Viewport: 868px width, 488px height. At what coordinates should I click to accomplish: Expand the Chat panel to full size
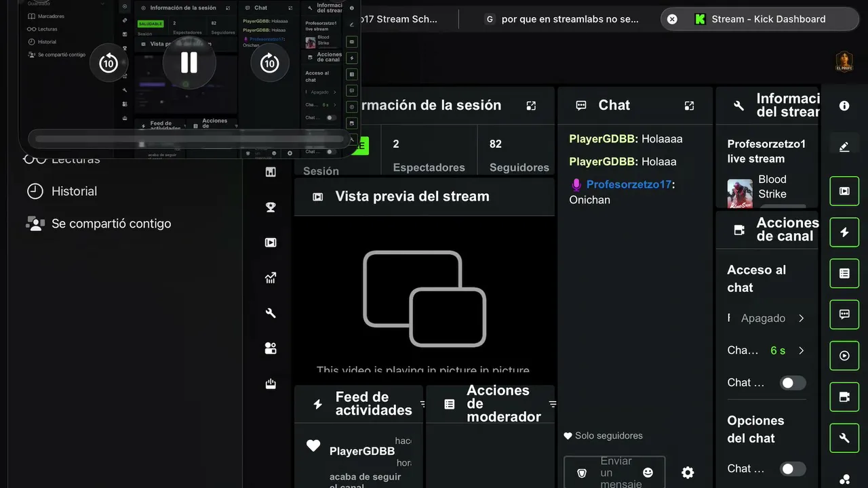(689, 105)
